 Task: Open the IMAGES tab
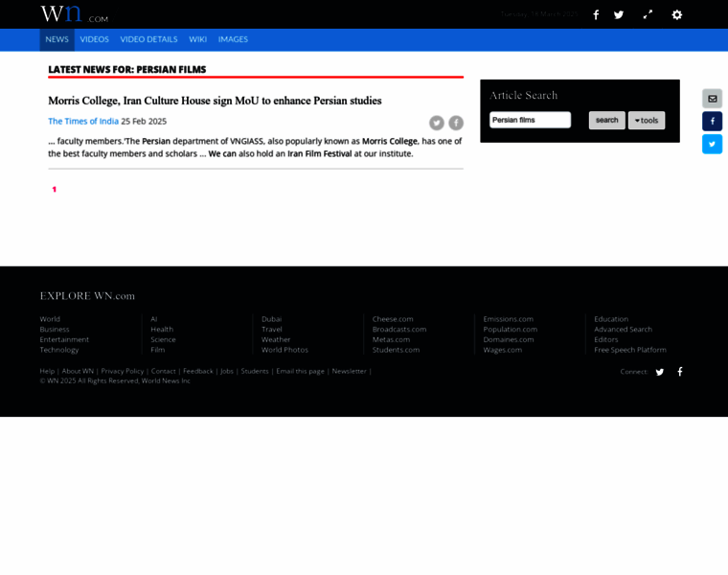pyautogui.click(x=233, y=39)
